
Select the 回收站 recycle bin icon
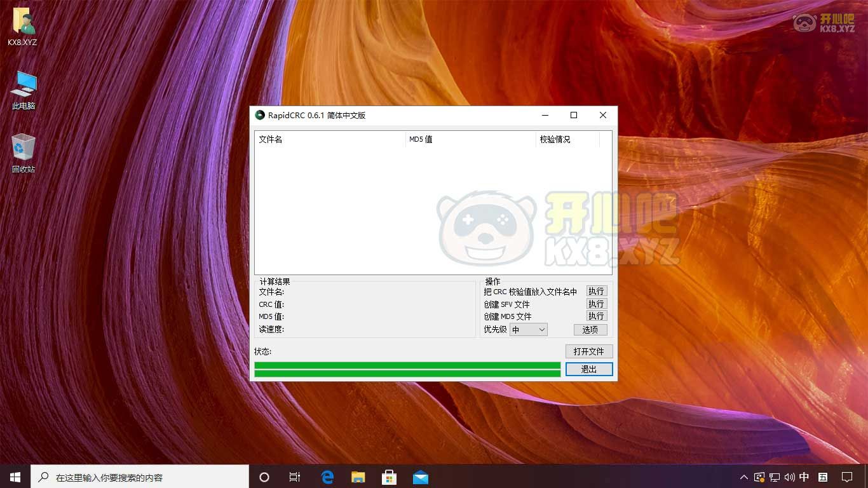[x=24, y=153]
